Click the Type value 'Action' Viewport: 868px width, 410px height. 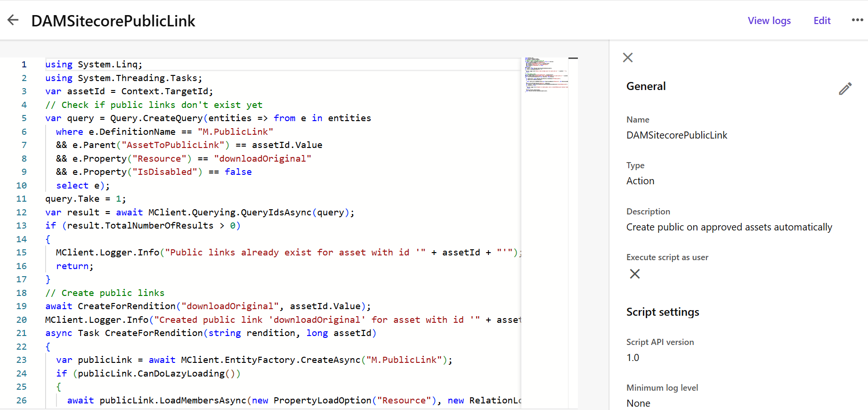[640, 181]
